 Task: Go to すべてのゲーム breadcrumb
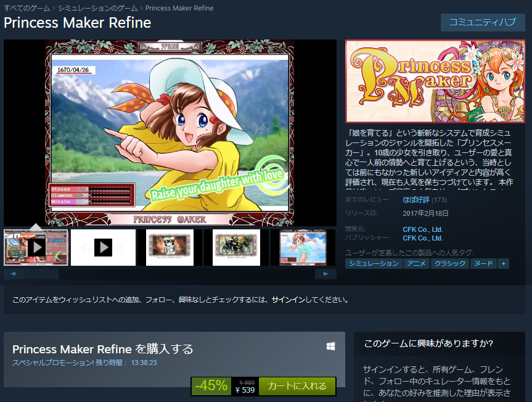[x=27, y=8]
